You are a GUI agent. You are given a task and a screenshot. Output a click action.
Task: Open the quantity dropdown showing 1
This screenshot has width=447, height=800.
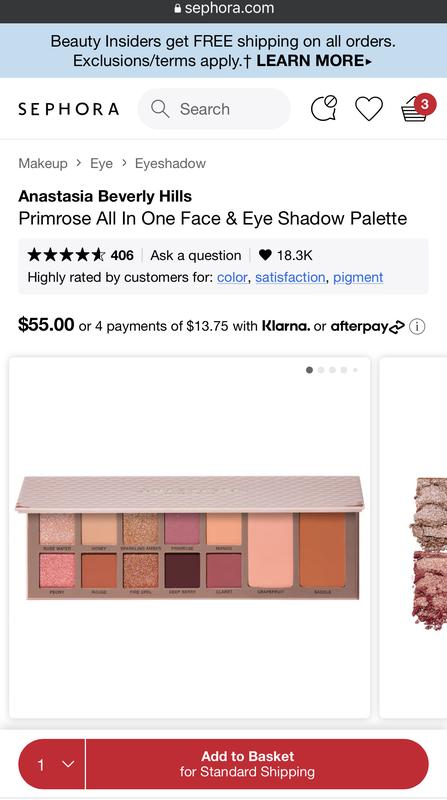(52, 764)
